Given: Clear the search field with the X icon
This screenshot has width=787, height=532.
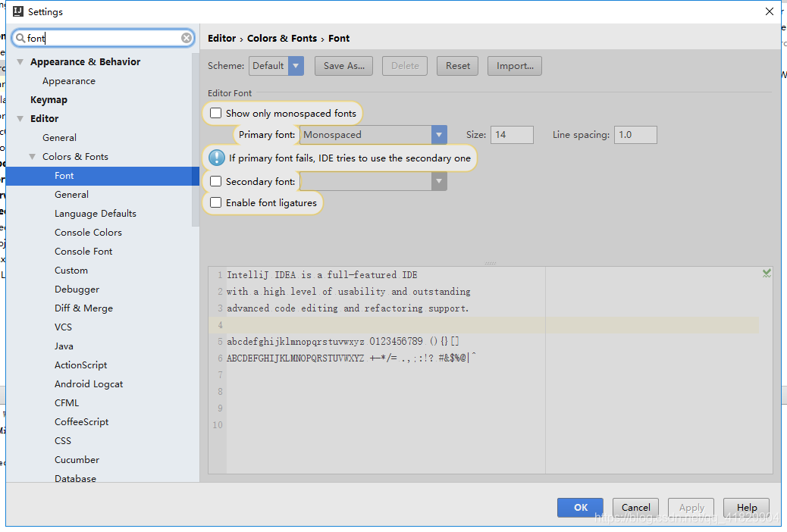Looking at the screenshot, I should [x=187, y=38].
